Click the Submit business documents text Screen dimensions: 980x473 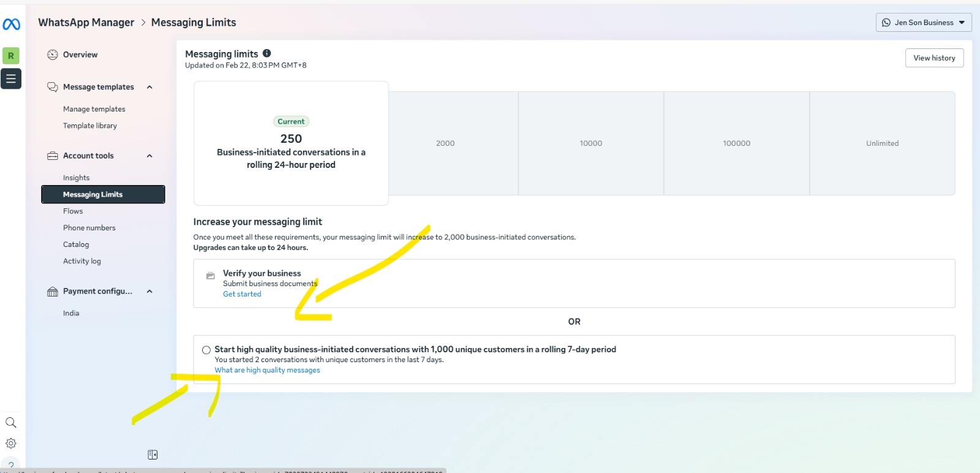[x=270, y=284]
